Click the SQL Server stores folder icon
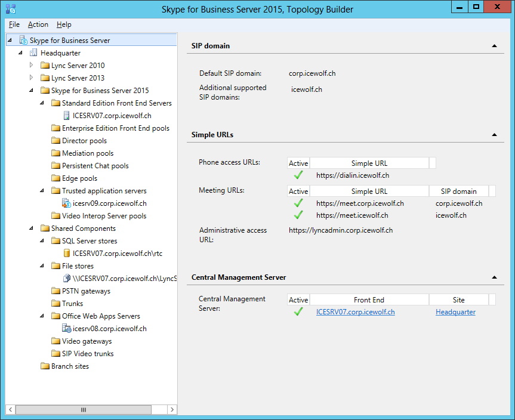The image size is (515, 420). click(56, 240)
